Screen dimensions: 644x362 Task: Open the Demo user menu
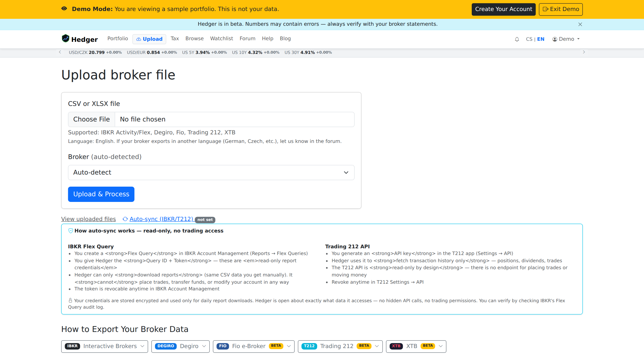pyautogui.click(x=566, y=39)
